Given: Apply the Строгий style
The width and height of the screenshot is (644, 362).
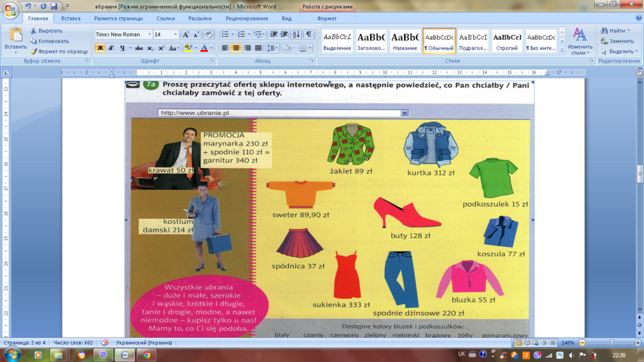Looking at the screenshot, I should click(507, 41).
